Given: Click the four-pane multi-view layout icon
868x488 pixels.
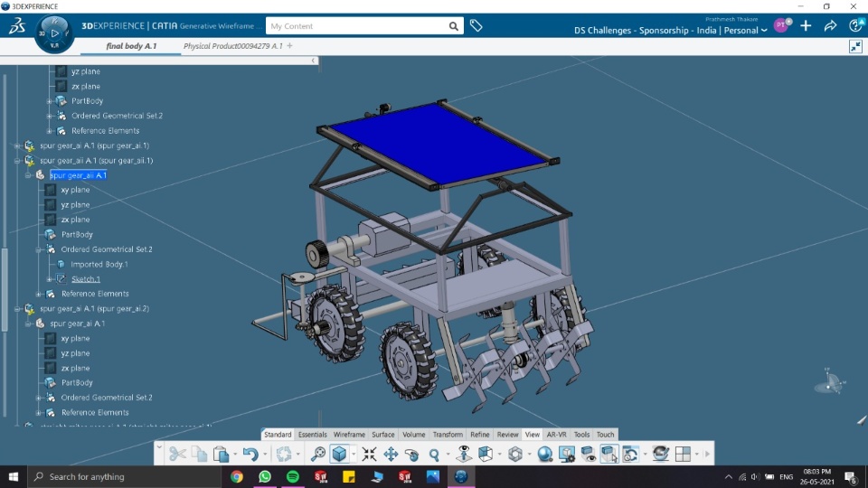Looking at the screenshot, I should 684,455.
